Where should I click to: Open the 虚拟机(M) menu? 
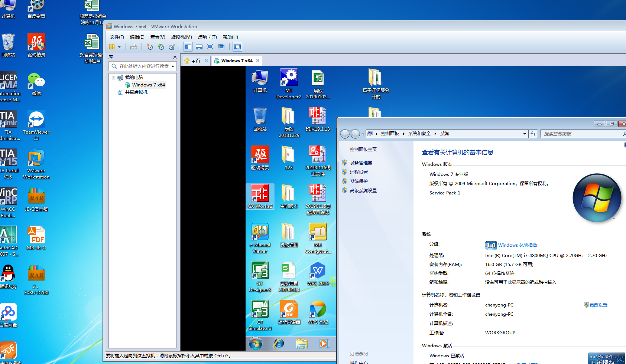coord(181,37)
